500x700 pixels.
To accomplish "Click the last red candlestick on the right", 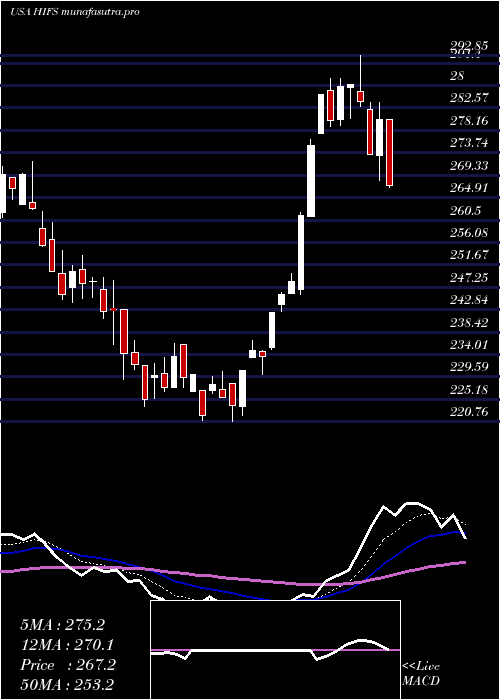I will 390,153.
